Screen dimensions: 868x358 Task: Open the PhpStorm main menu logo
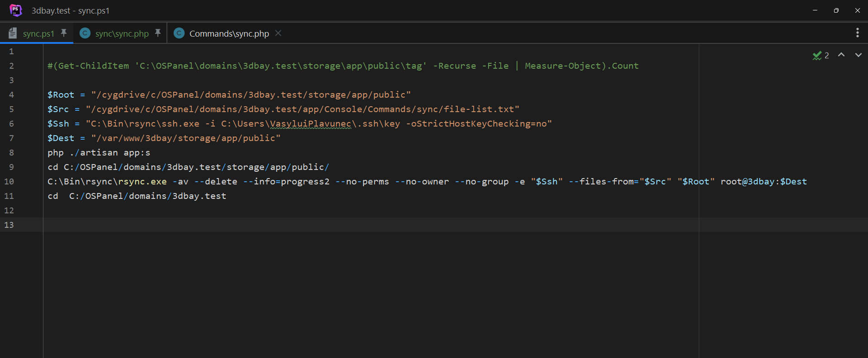click(x=16, y=10)
